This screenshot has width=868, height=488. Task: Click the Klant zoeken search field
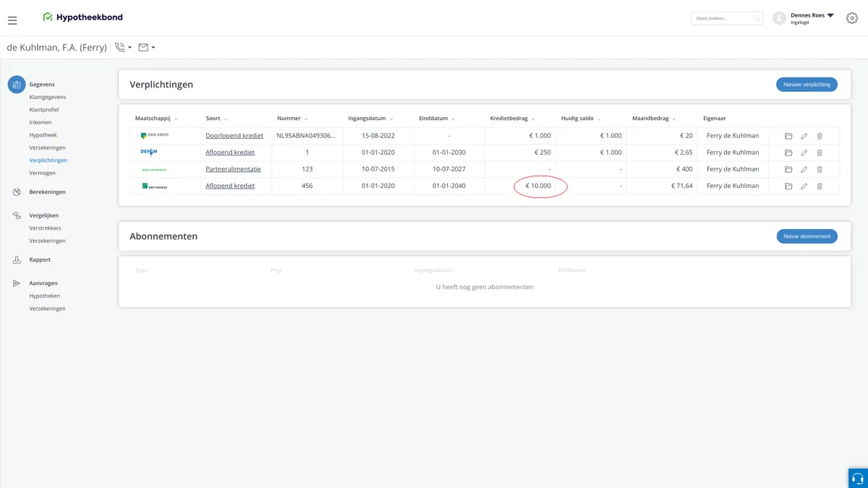pyautogui.click(x=727, y=18)
